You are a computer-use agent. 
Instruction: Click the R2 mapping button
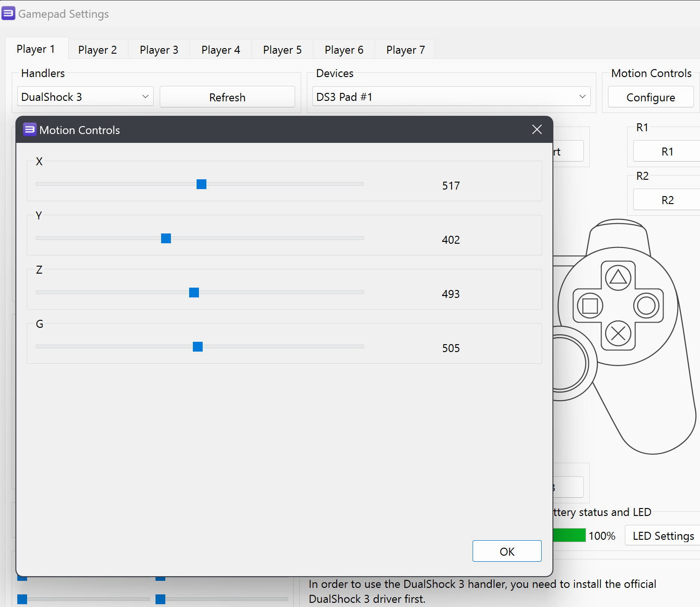(668, 199)
